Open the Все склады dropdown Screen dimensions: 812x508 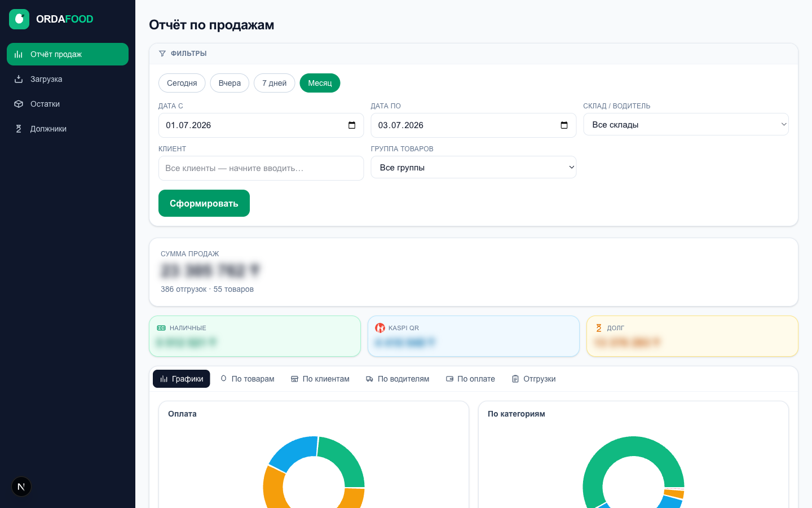tap(686, 124)
